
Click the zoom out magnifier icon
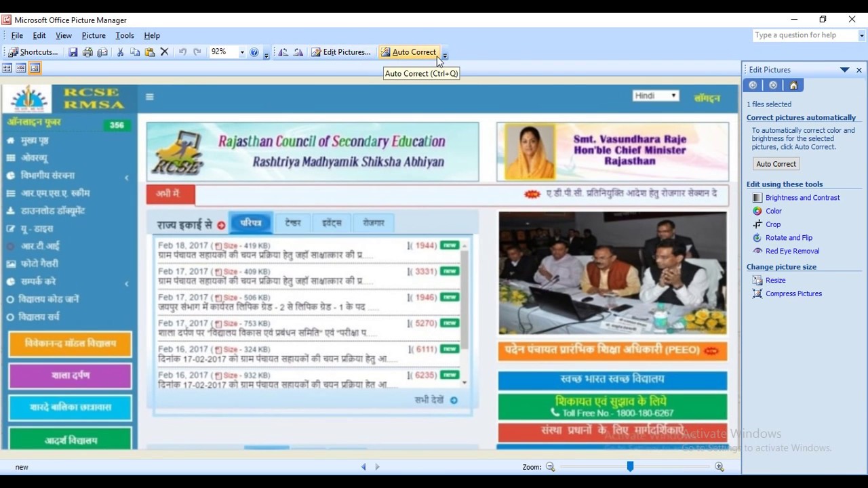click(x=550, y=467)
